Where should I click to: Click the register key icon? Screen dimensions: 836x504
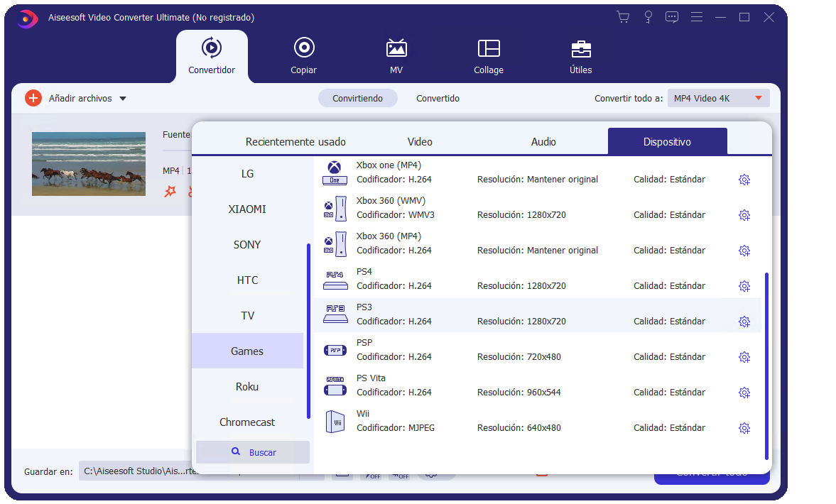click(648, 17)
